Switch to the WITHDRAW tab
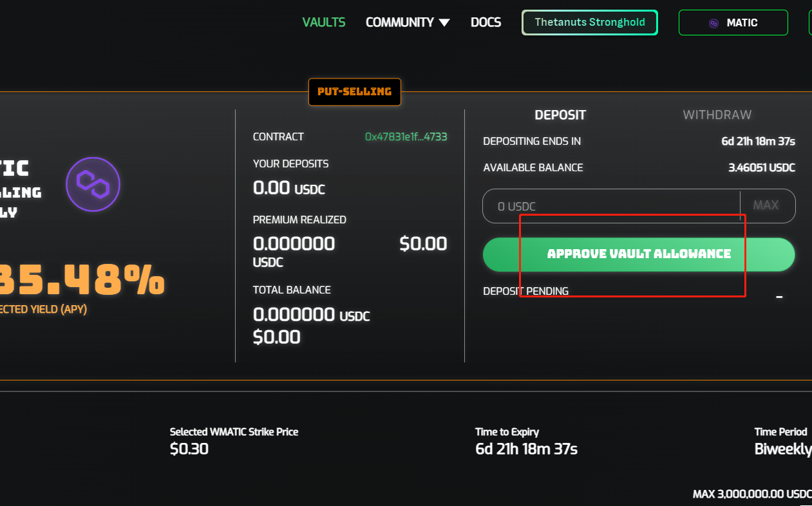 pyautogui.click(x=717, y=115)
